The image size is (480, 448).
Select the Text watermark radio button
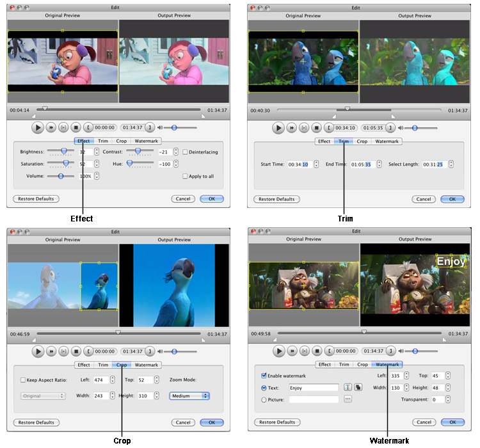264,388
